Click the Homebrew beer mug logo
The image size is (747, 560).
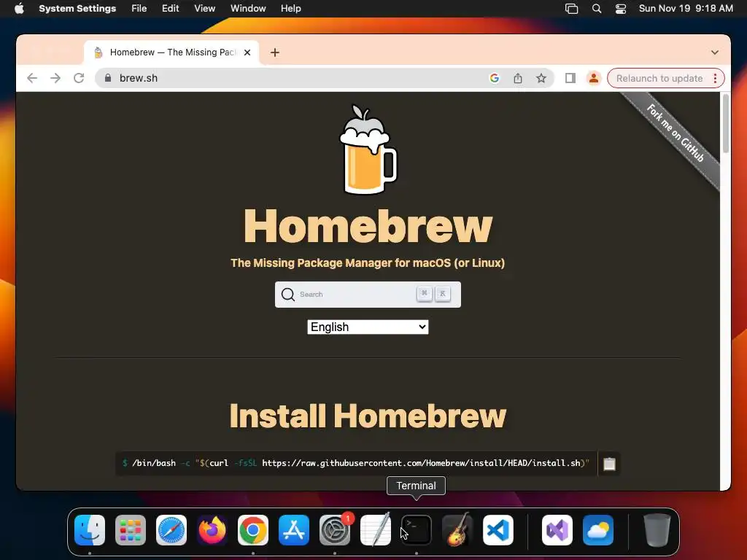click(x=368, y=149)
